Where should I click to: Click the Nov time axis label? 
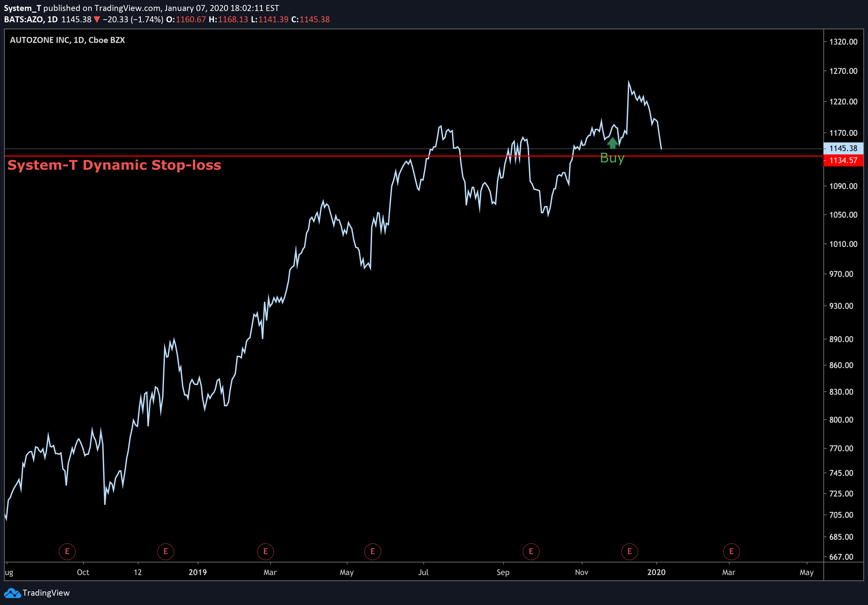[582, 572]
